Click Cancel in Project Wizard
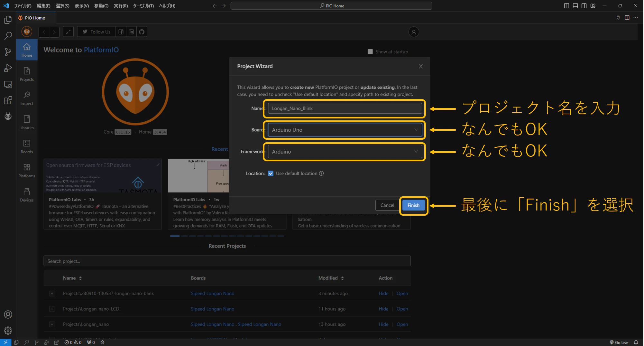 click(x=387, y=205)
